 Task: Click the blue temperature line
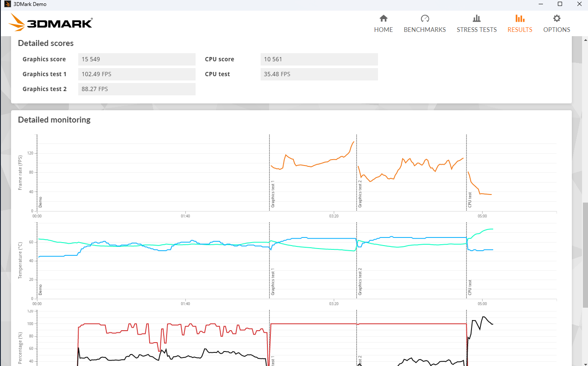point(315,238)
